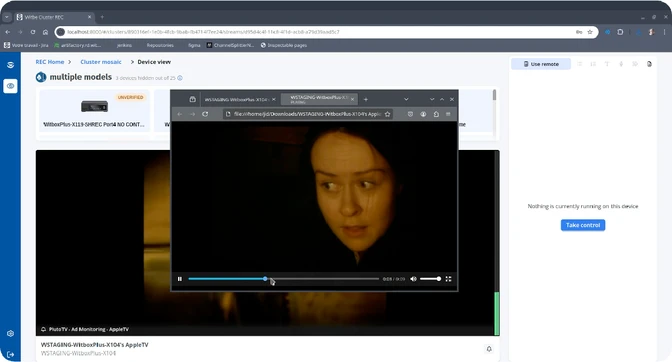
Task: Mute the popup video player audio
Action: (x=413, y=279)
